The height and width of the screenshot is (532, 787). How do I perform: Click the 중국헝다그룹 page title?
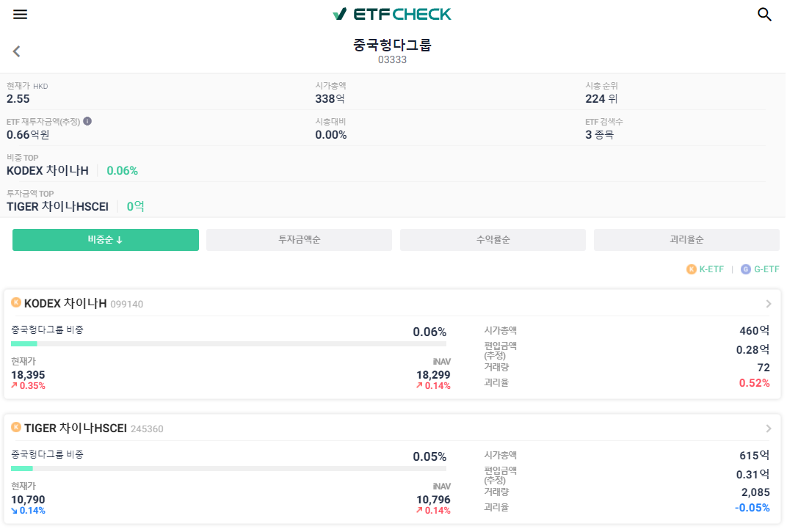pyautogui.click(x=392, y=45)
